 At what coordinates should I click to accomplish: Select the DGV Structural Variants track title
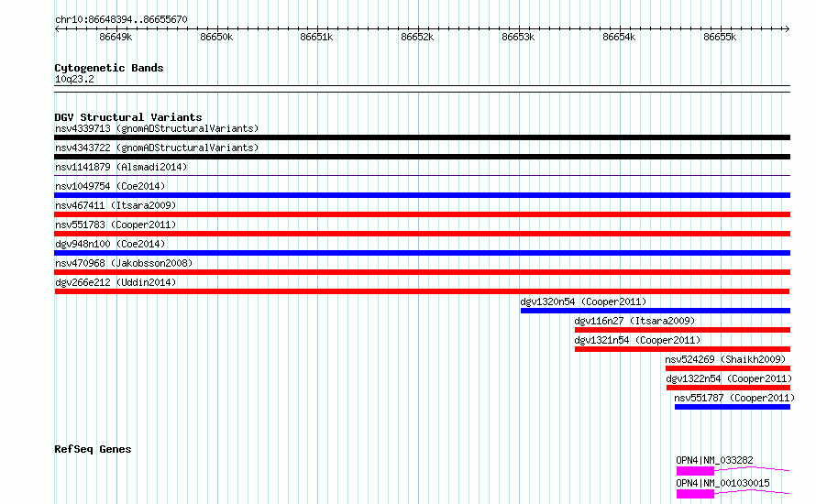(x=128, y=117)
